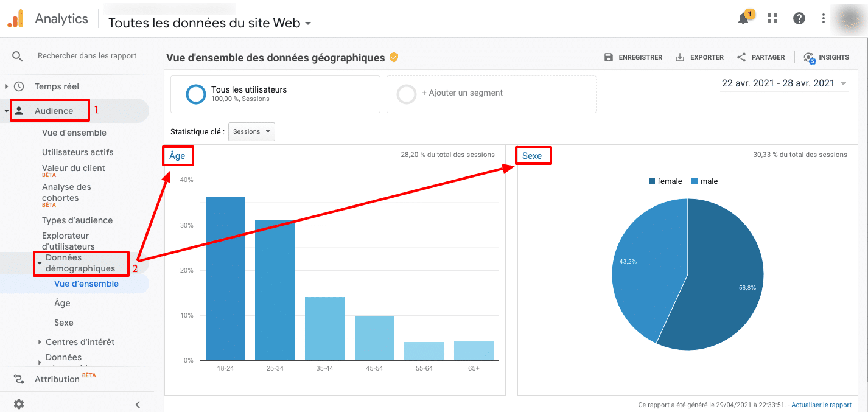Open the three-dot more options menu
Screen dimensions: 868x412
(x=823, y=19)
